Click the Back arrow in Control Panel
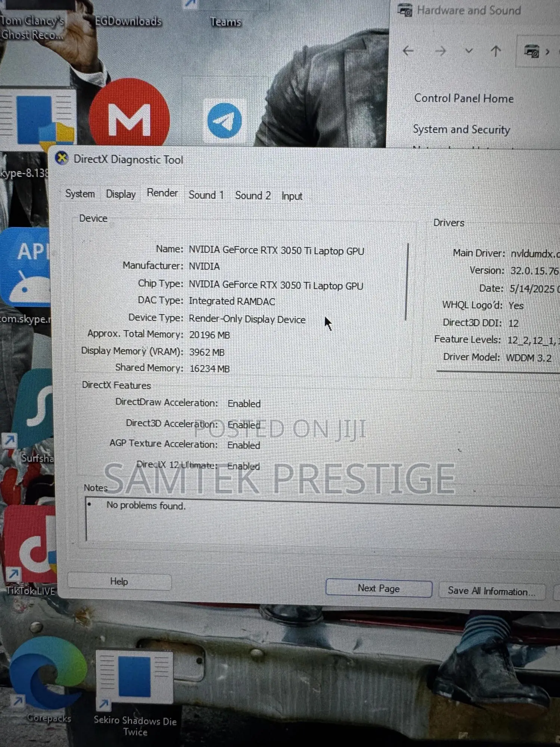Screen dimensions: 560x747 [x=408, y=50]
